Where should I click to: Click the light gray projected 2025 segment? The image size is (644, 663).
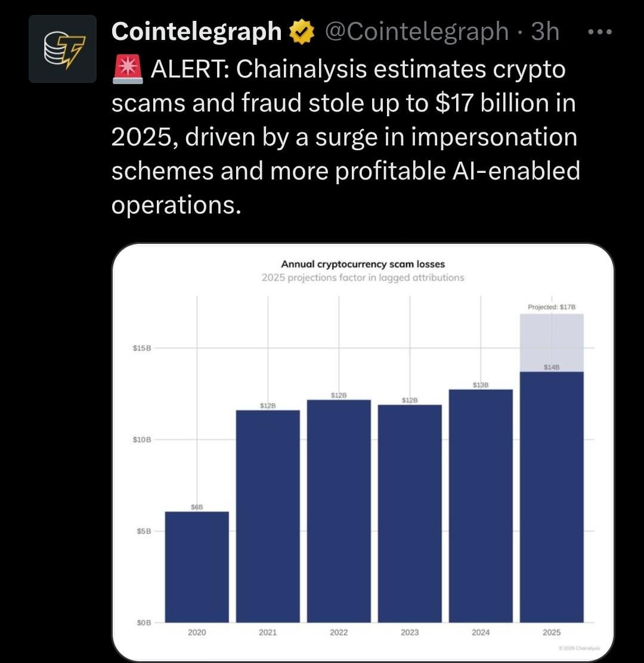552,343
